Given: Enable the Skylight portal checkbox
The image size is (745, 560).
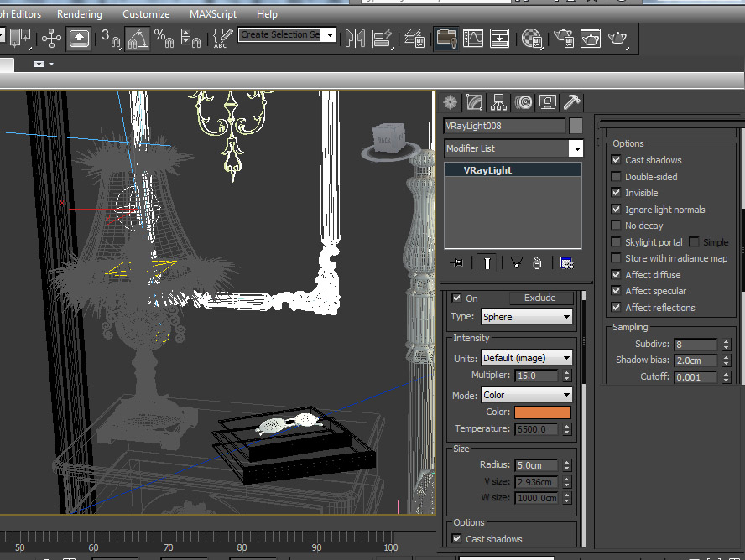Looking at the screenshot, I should (617, 242).
